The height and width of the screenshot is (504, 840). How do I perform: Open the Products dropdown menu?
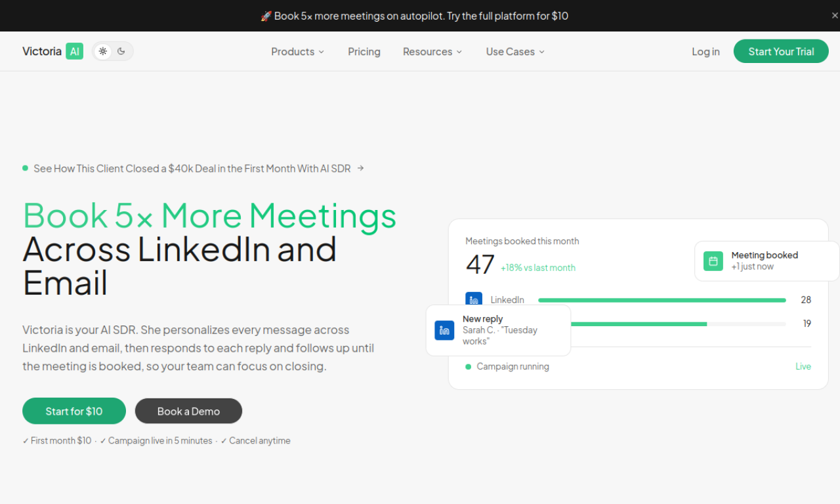click(298, 51)
